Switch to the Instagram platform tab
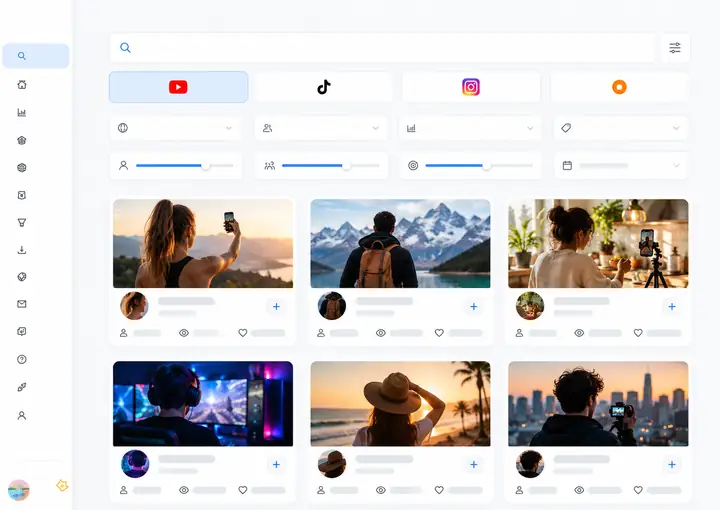 (x=471, y=87)
